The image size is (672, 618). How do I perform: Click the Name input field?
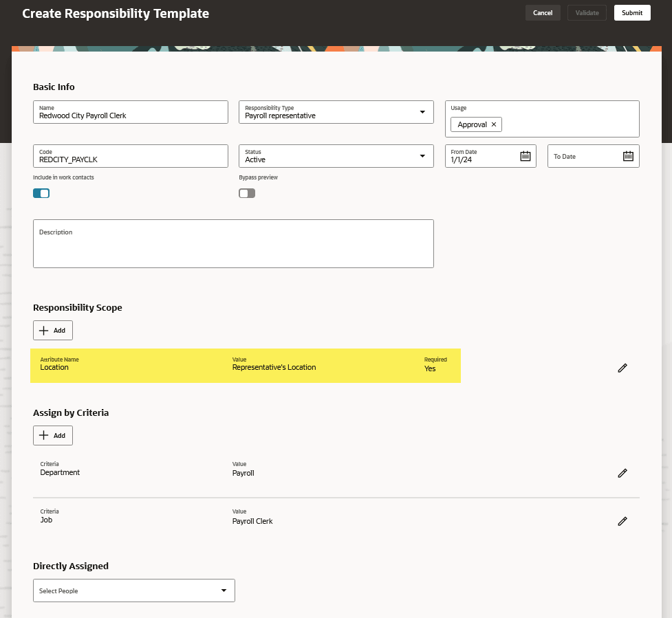click(130, 112)
